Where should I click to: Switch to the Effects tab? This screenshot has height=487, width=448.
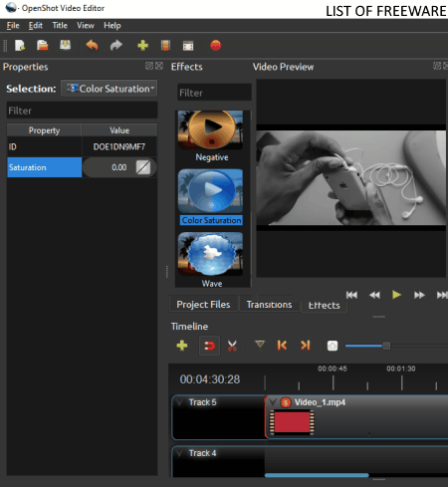(x=324, y=306)
